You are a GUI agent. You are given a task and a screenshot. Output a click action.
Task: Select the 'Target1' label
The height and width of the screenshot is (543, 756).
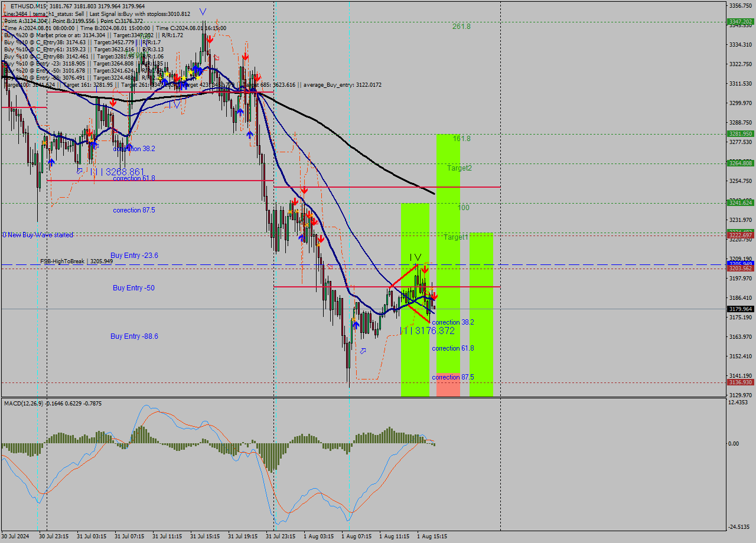(456, 237)
